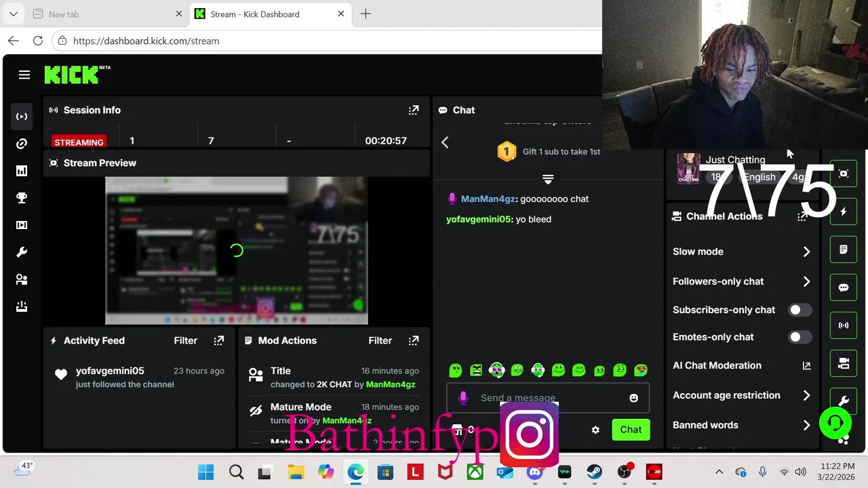868x488 pixels.
Task: Open the green headset support button
Action: [x=835, y=424]
